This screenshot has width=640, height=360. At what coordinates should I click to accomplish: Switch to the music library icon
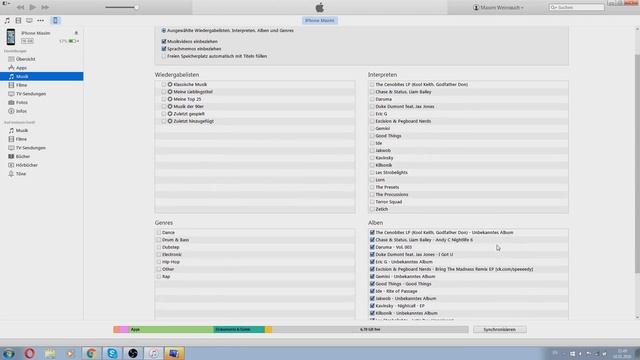coord(7,20)
